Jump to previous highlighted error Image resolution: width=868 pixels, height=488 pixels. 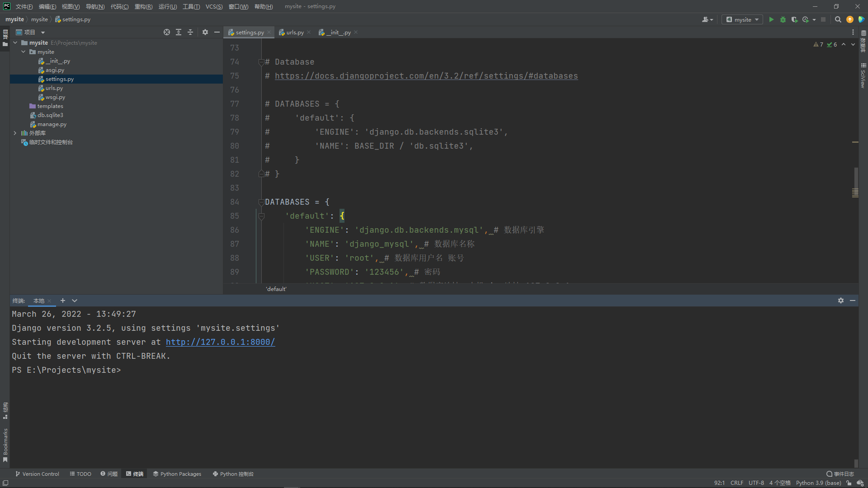pyautogui.click(x=844, y=44)
